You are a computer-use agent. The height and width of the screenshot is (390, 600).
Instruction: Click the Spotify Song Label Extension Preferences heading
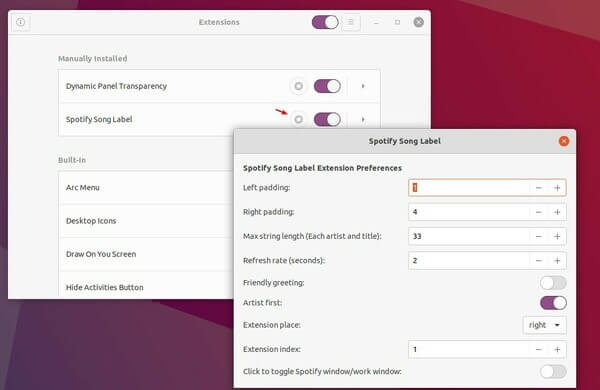tap(322, 168)
